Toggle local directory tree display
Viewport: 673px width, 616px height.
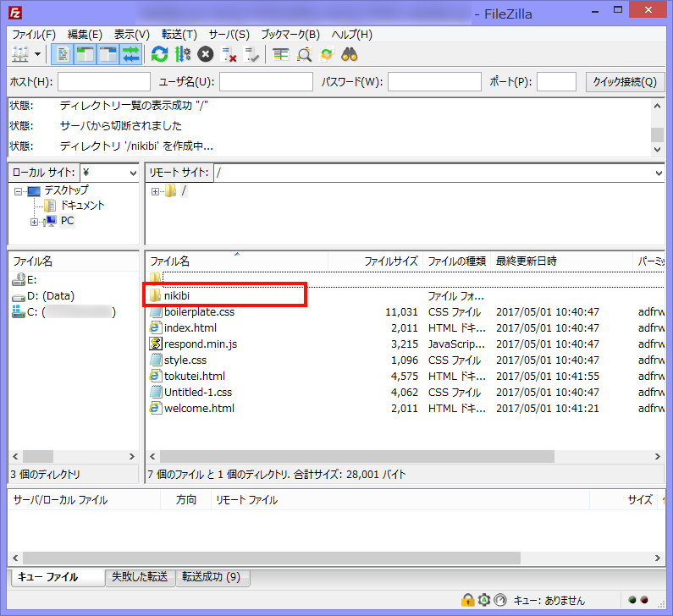point(85,54)
